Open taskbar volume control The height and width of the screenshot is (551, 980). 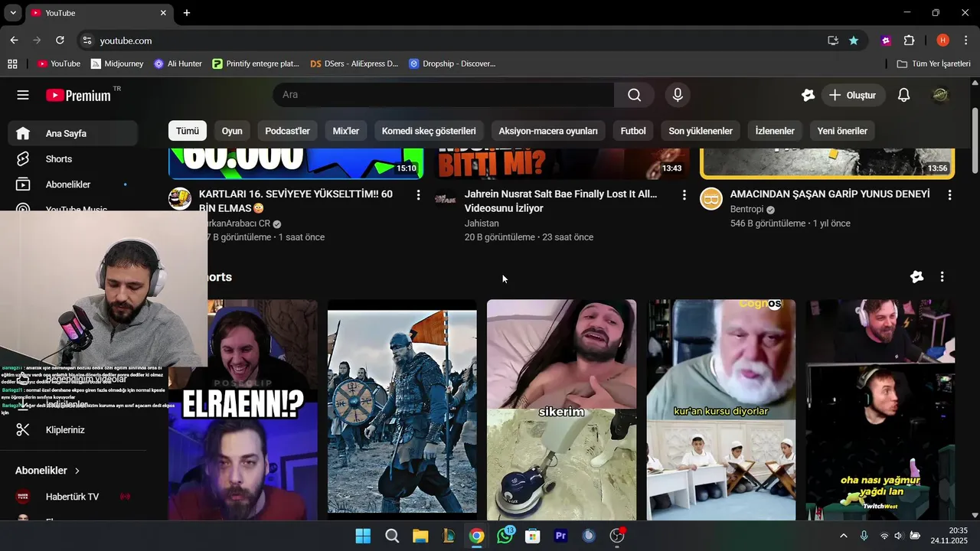point(898,536)
